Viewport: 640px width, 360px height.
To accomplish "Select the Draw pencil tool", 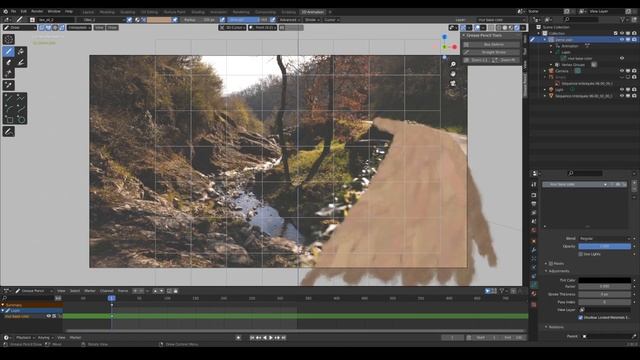I will 9,51.
